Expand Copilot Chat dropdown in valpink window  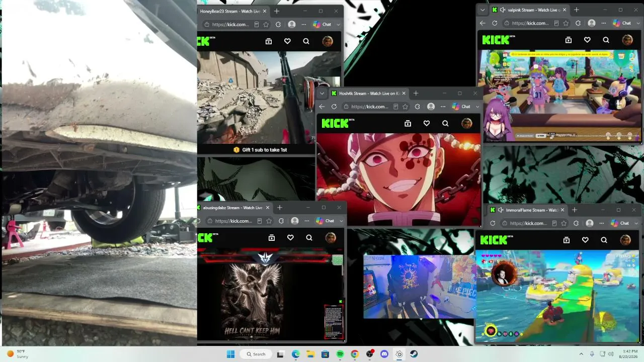[x=638, y=23]
